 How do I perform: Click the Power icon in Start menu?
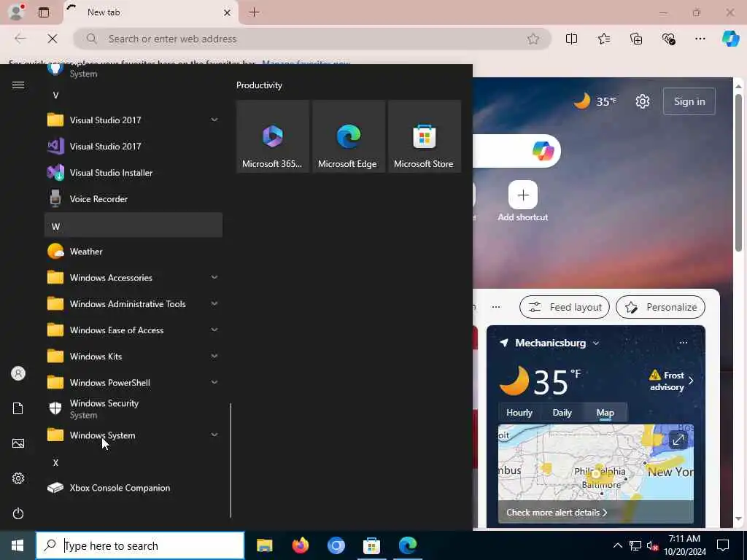pos(18,513)
